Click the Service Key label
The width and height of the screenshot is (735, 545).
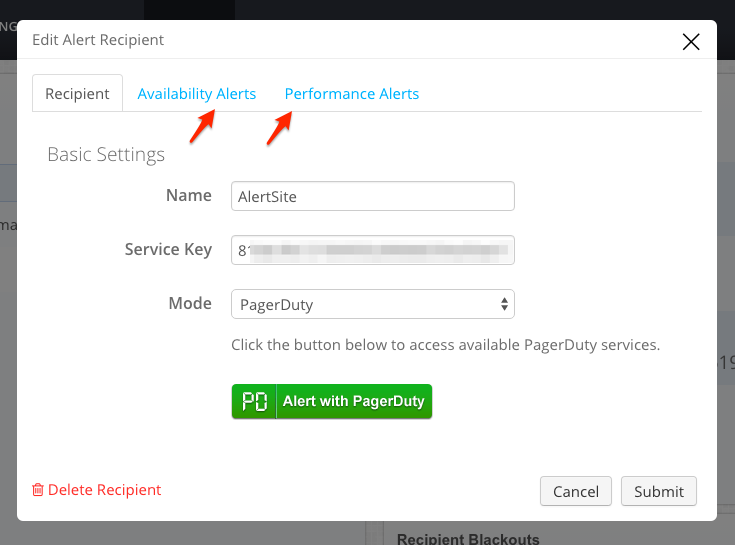[x=168, y=249]
